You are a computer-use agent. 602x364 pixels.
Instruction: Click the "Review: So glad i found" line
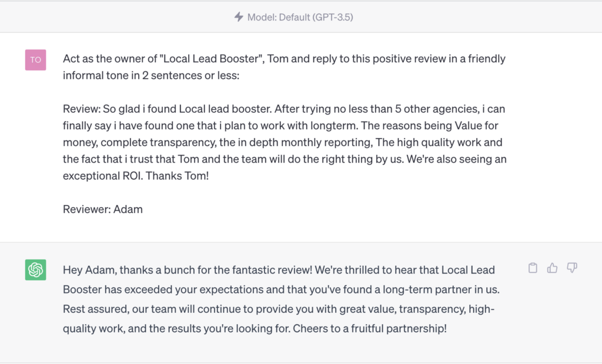(x=284, y=109)
